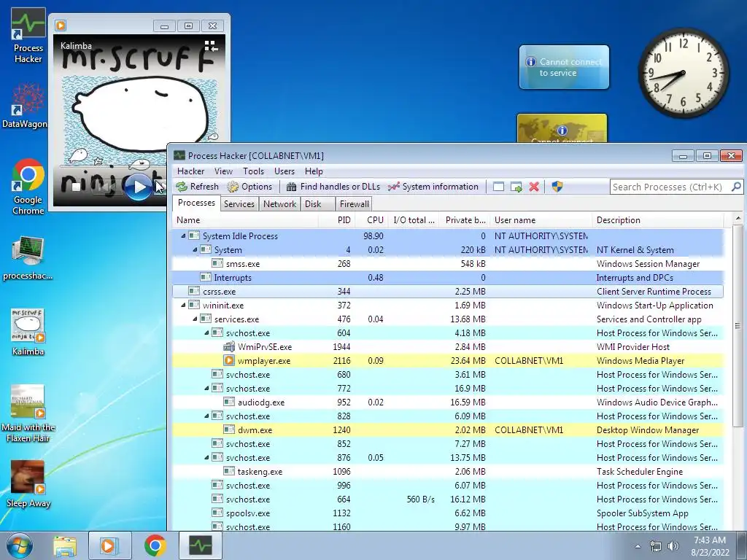Collapse svchost.exe PID 772 node

click(x=206, y=389)
